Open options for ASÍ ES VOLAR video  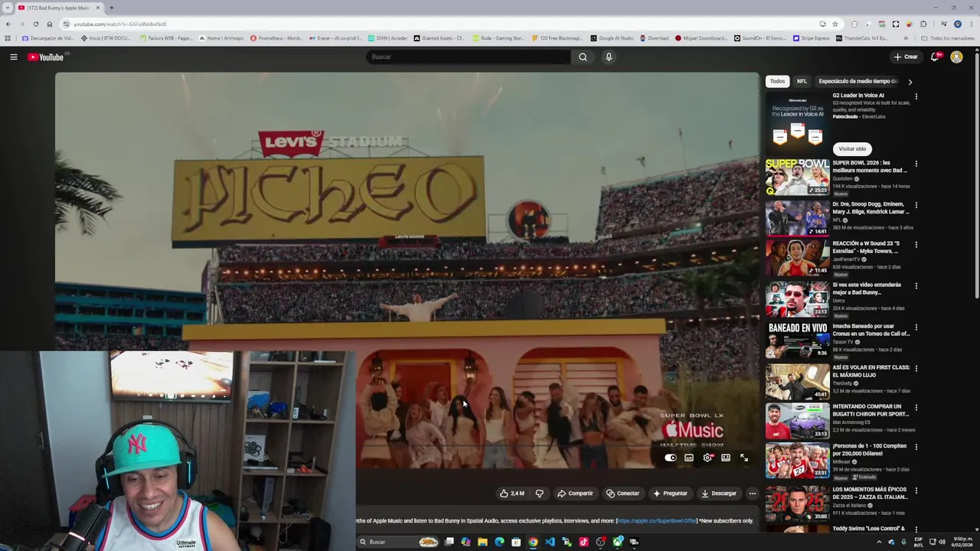[916, 368]
